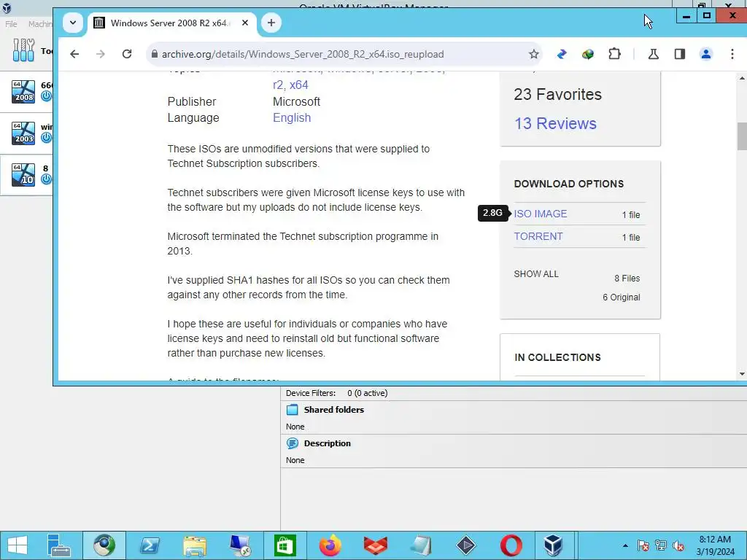Show hidden system tray icons arrow
Viewport: 747px width, 560px height.
[x=625, y=545]
